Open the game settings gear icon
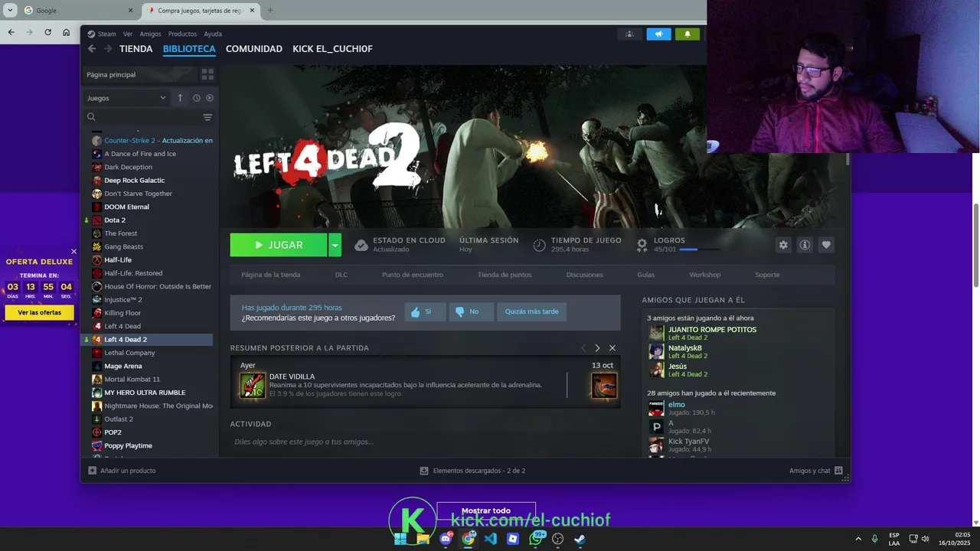The image size is (980, 551). (x=782, y=245)
